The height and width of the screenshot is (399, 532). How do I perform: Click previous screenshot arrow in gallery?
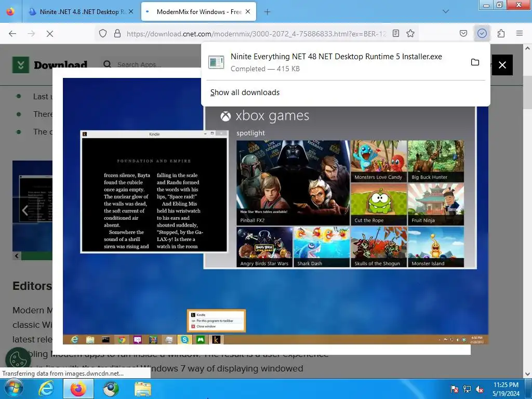(x=25, y=210)
